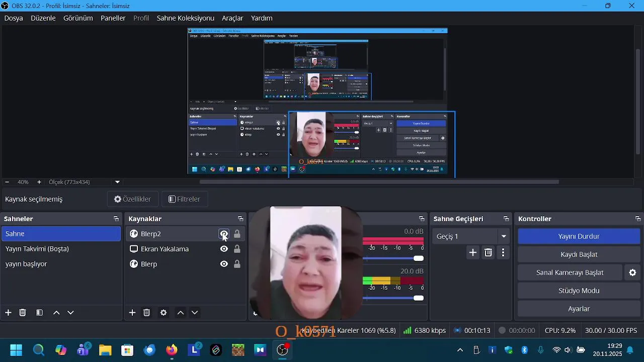The image size is (644, 362).
Task: Select the Sahne scene
Action: tap(61, 234)
